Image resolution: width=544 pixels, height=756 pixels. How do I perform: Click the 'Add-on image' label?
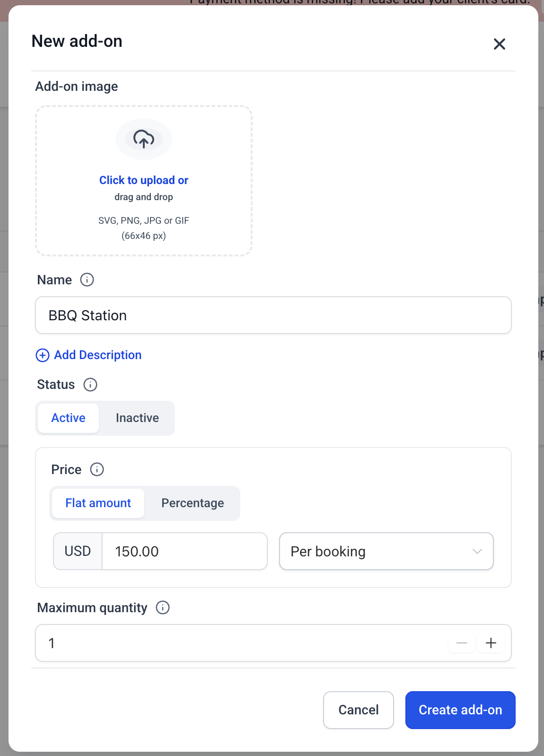(x=77, y=87)
